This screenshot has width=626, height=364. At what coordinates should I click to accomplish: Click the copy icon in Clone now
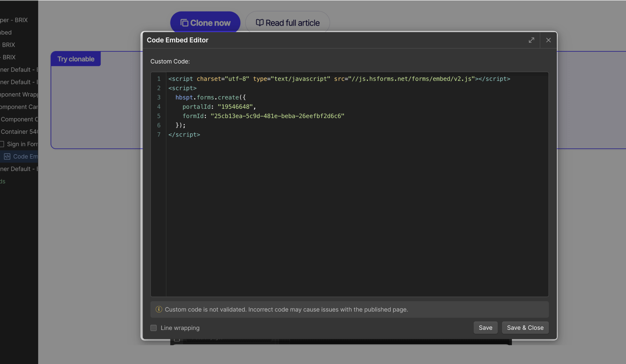(x=184, y=23)
